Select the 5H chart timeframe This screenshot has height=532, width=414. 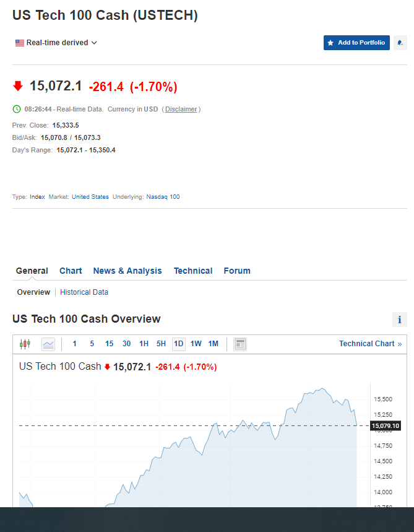[x=161, y=344]
